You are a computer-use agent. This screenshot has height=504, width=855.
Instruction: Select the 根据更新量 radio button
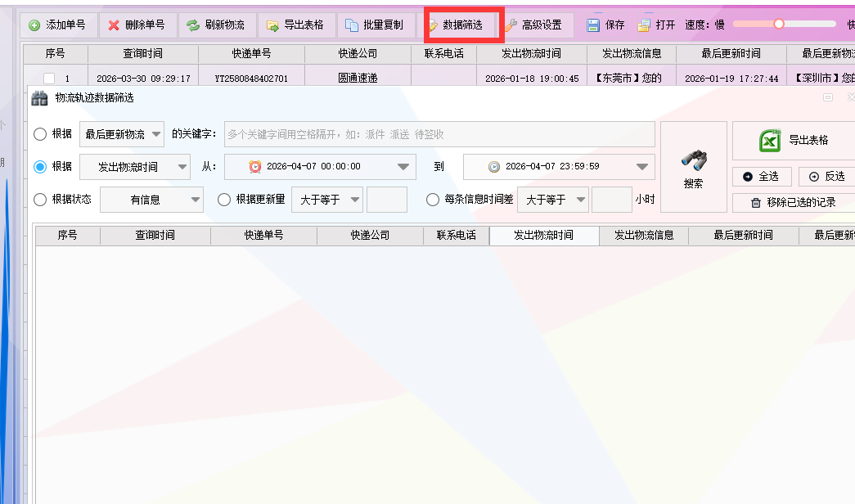(x=224, y=199)
